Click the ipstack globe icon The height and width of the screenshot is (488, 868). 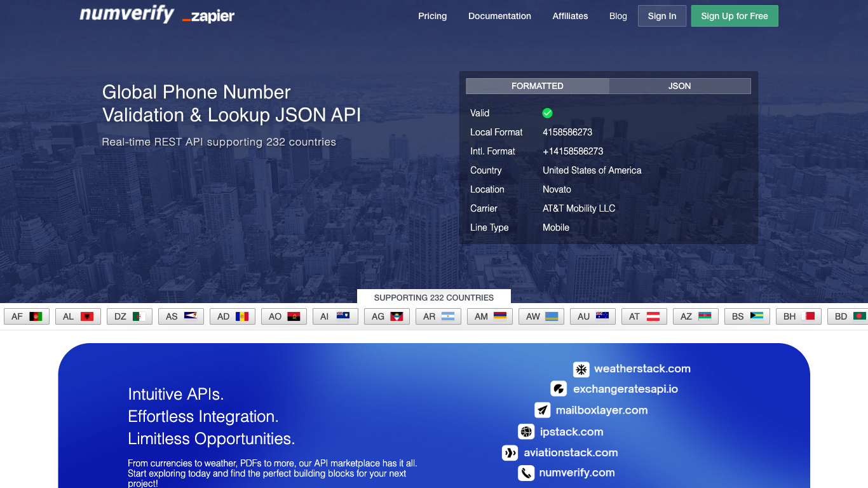526,432
